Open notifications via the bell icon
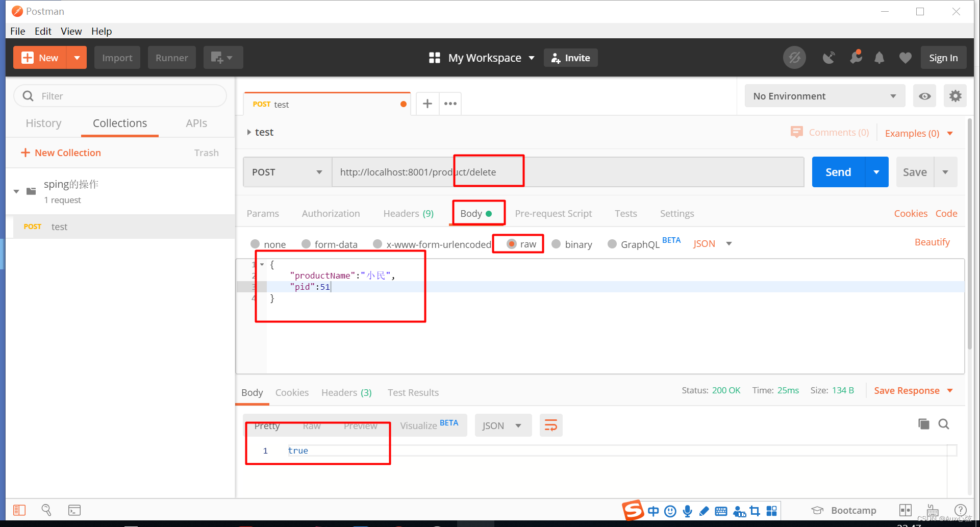980x527 pixels. (879, 58)
